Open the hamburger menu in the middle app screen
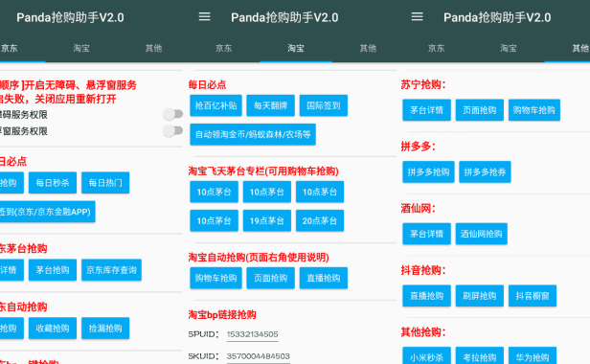The image size is (590, 364). 204,16
